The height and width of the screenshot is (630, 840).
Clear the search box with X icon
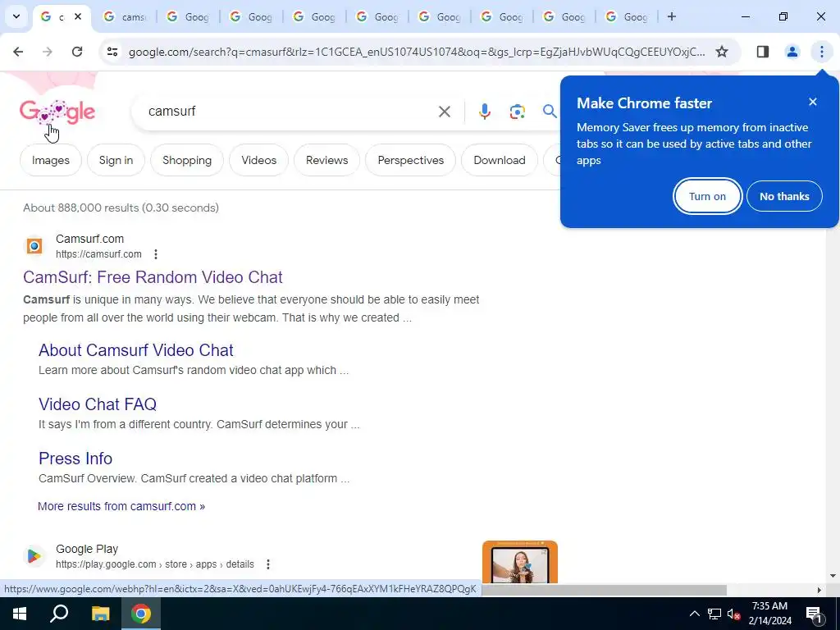click(444, 112)
